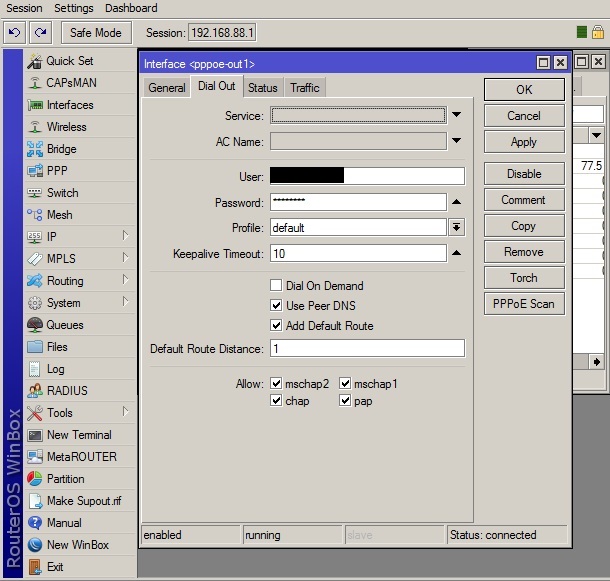Viewport: 610px width, 581px height.
Task: Toggle the Safe Mode button
Action: point(96,33)
